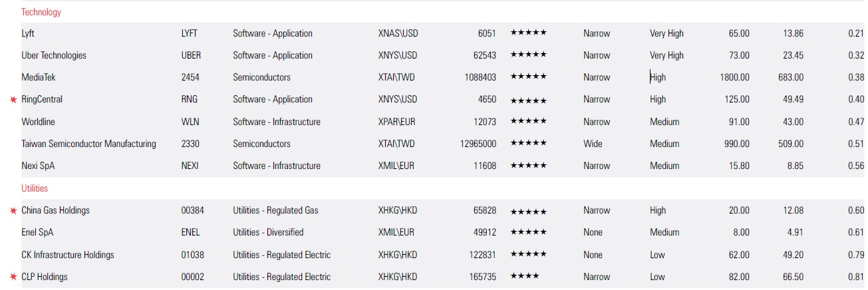Click the star rating in the Worldline row
The height and width of the screenshot is (290, 868).
click(528, 122)
